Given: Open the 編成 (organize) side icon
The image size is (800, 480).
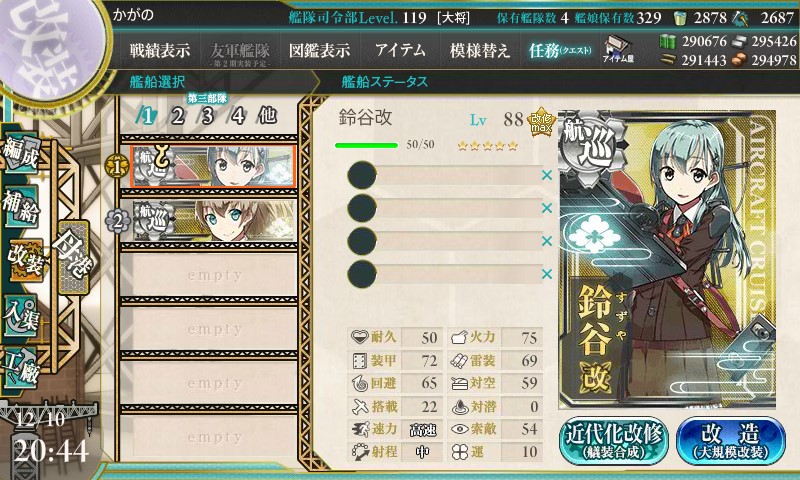Looking at the screenshot, I should pyautogui.click(x=21, y=153).
